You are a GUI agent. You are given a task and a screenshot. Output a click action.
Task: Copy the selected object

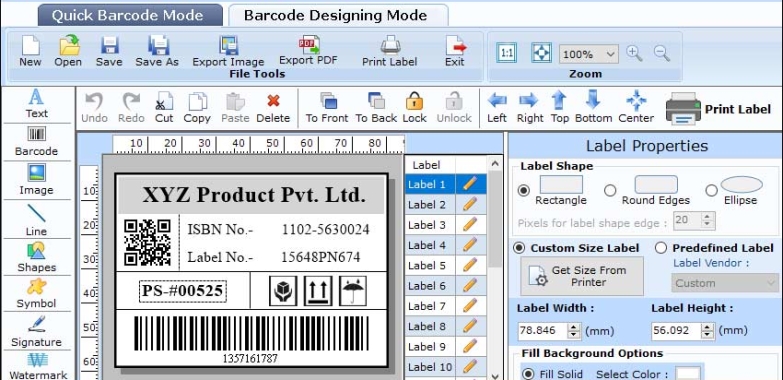click(197, 108)
